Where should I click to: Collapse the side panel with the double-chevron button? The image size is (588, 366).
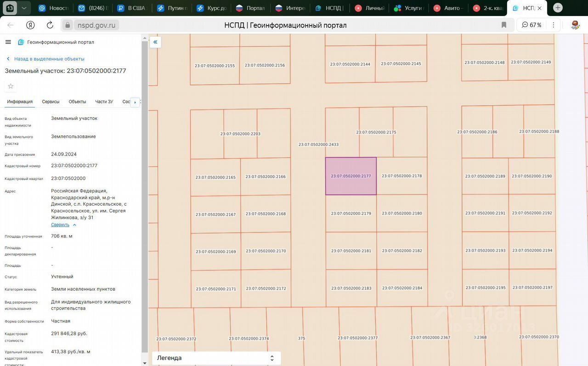(155, 42)
